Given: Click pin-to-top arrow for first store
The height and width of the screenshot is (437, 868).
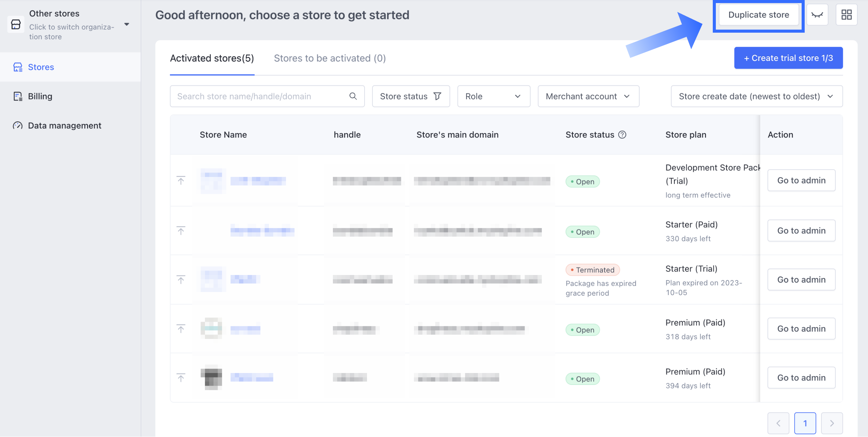Looking at the screenshot, I should [x=181, y=180].
